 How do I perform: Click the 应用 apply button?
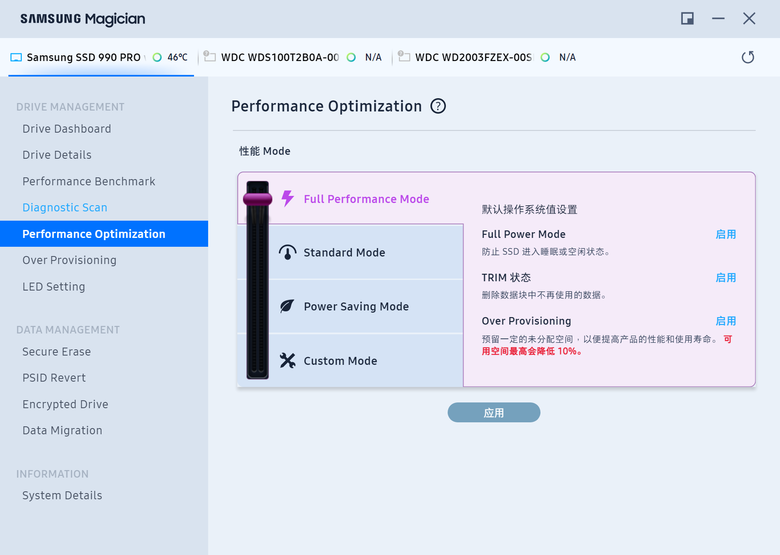tap(493, 412)
